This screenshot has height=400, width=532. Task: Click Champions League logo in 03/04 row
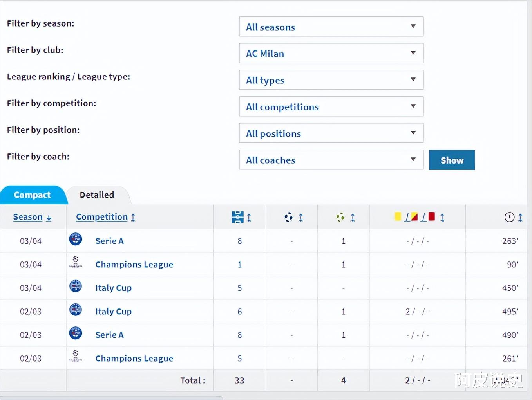coord(76,262)
